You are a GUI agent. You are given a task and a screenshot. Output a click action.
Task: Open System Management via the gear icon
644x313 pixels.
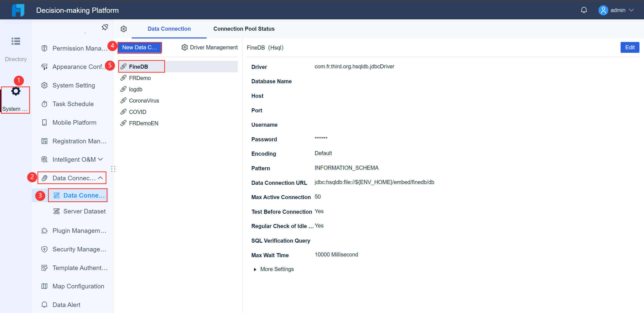[16, 91]
